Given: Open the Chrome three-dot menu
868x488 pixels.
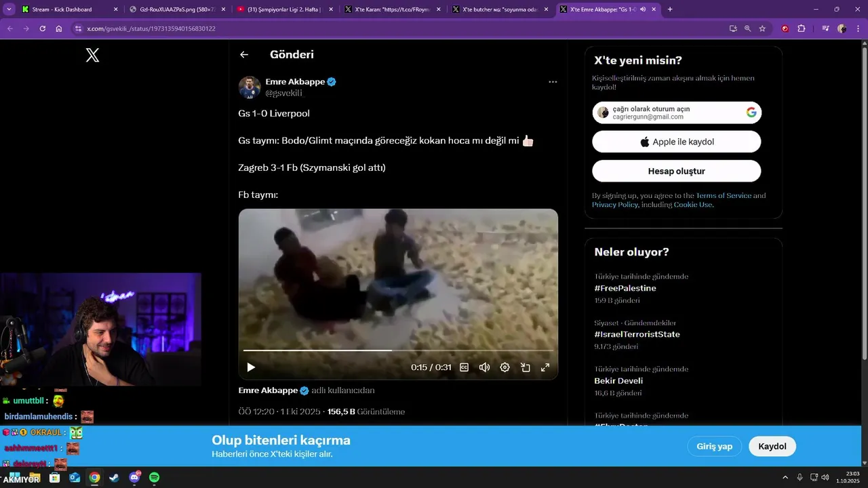Looking at the screenshot, I should [857, 28].
